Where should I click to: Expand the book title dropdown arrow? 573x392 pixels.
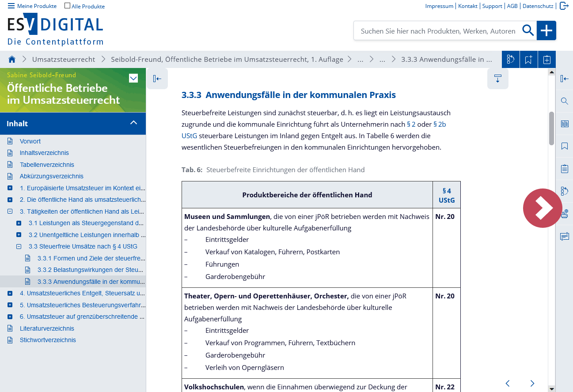(133, 79)
